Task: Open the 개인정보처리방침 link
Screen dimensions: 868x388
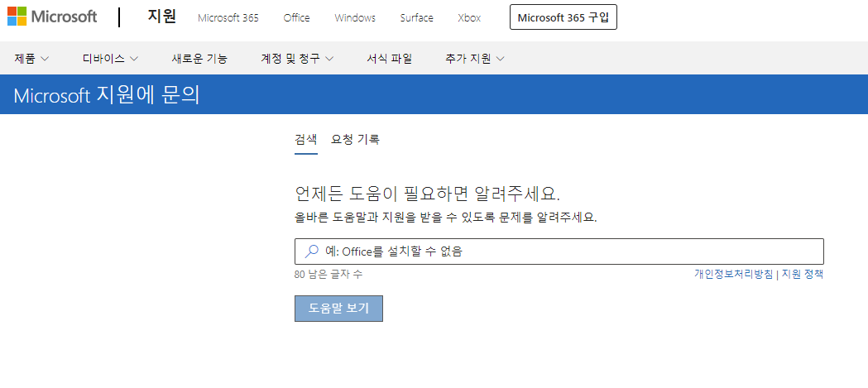Action: point(733,274)
